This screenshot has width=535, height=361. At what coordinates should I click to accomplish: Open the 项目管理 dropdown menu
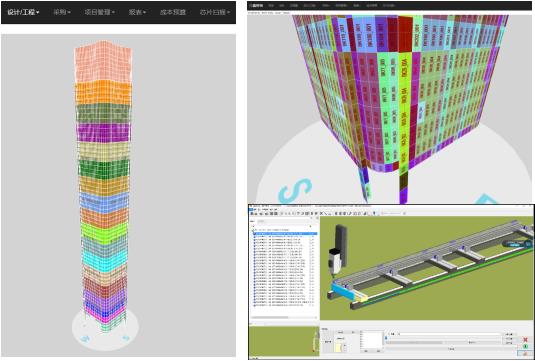click(x=99, y=12)
